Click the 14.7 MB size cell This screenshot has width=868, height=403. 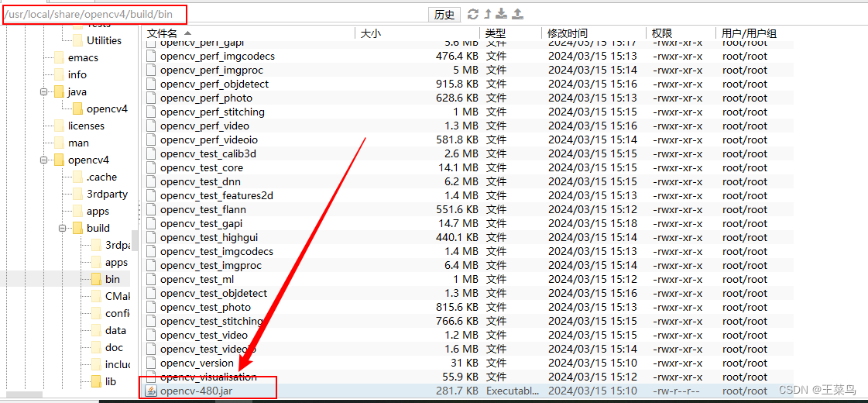(459, 223)
